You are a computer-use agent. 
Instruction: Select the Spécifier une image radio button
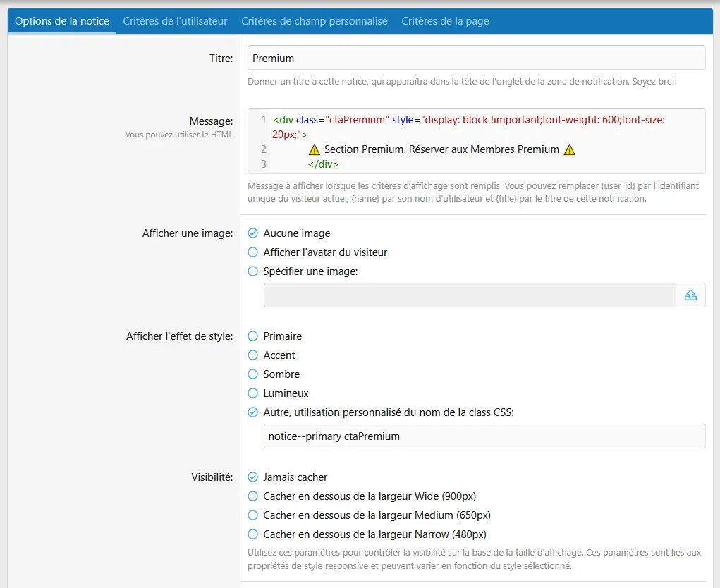point(253,271)
